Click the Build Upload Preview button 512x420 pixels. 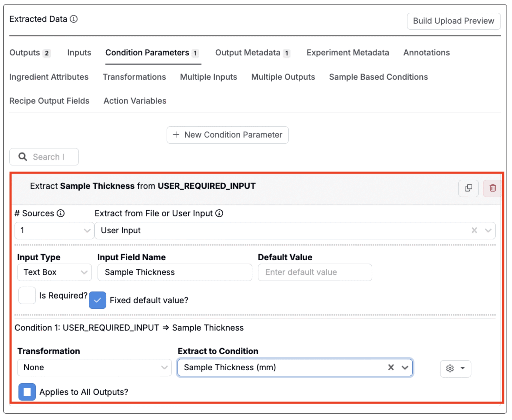point(453,21)
